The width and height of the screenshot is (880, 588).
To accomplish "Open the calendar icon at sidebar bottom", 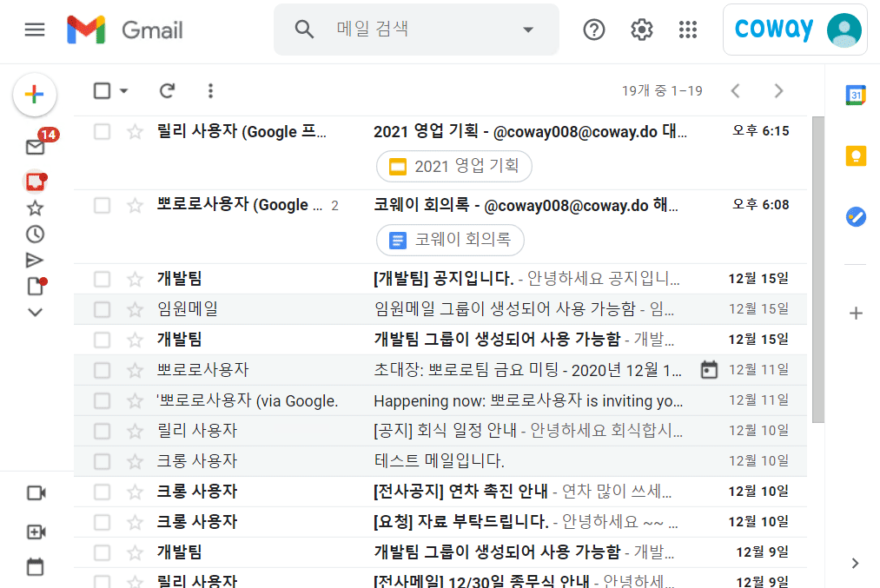I will point(35,566).
